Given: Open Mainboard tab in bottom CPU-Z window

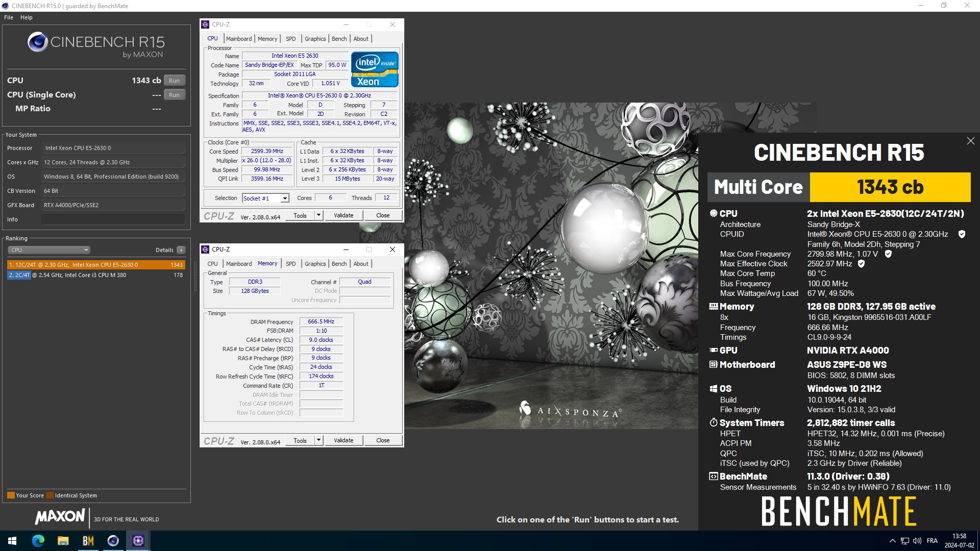Looking at the screenshot, I should [x=239, y=264].
